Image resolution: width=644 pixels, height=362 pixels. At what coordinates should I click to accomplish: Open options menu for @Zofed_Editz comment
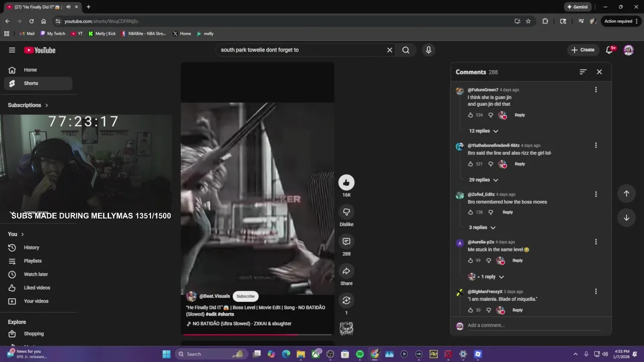coord(596,194)
